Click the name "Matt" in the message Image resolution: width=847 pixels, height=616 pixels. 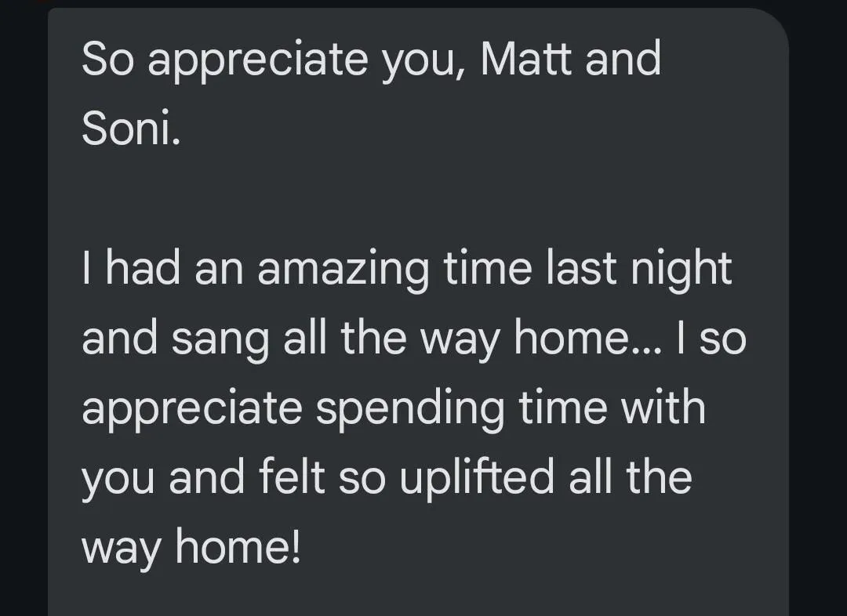click(525, 58)
